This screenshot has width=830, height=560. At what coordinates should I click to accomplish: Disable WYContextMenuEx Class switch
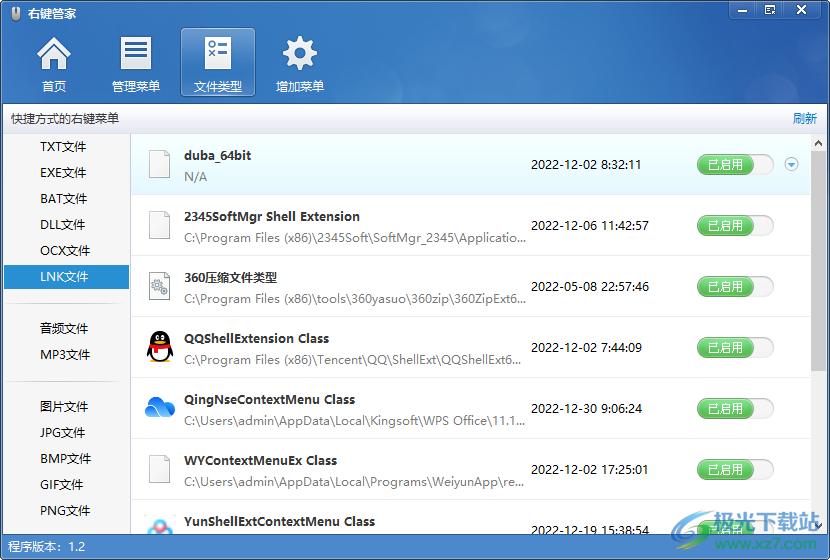click(x=735, y=469)
